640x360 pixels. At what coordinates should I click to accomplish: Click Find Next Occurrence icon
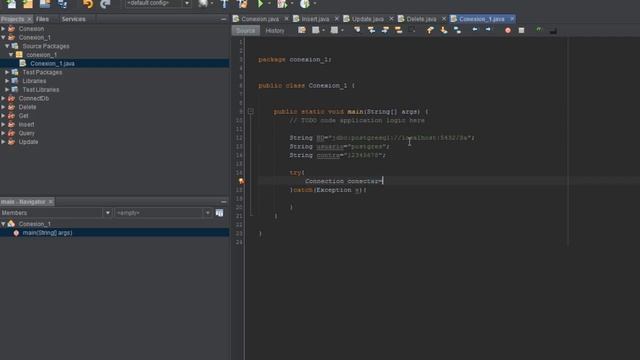click(385, 30)
